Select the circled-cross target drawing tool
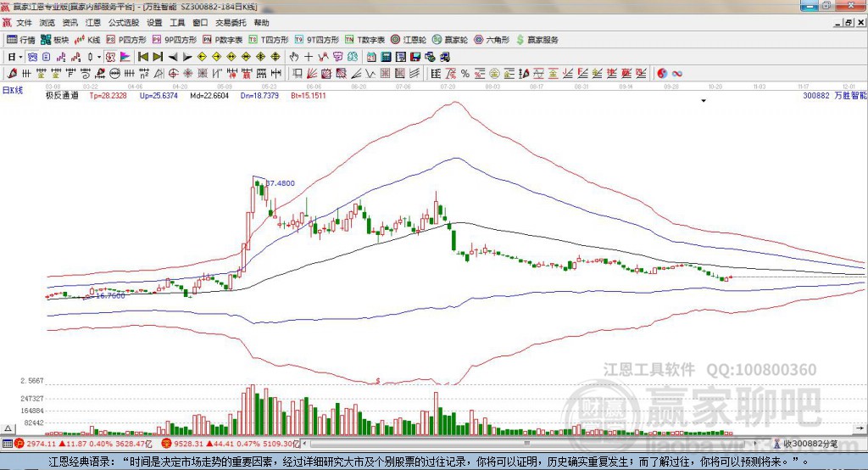The width and height of the screenshot is (868, 470). [x=173, y=73]
